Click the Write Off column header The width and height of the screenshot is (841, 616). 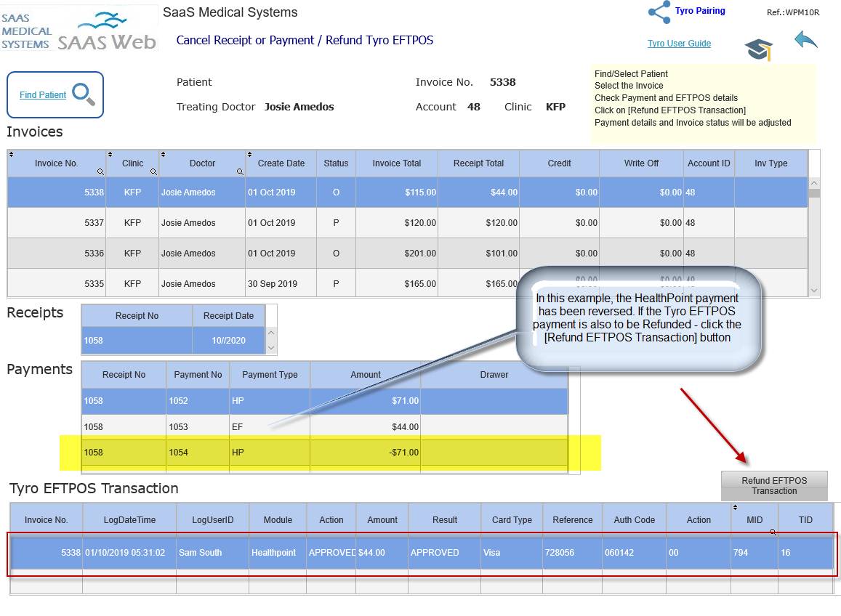(x=642, y=163)
